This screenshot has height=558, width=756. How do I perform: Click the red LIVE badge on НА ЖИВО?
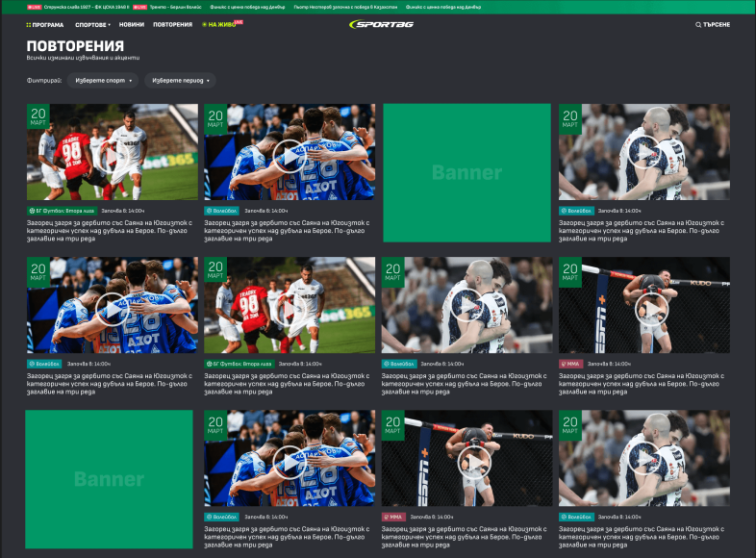click(x=239, y=22)
